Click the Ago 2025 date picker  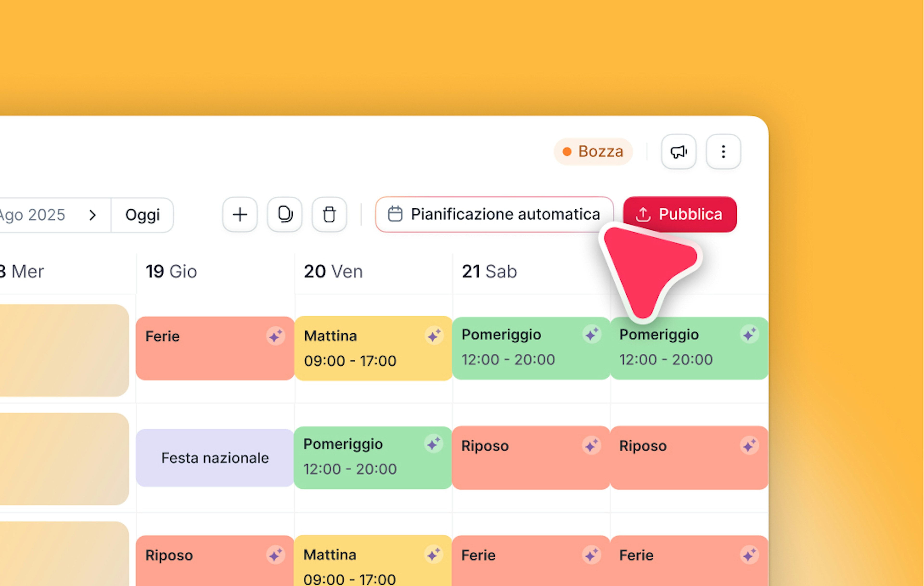point(33,215)
